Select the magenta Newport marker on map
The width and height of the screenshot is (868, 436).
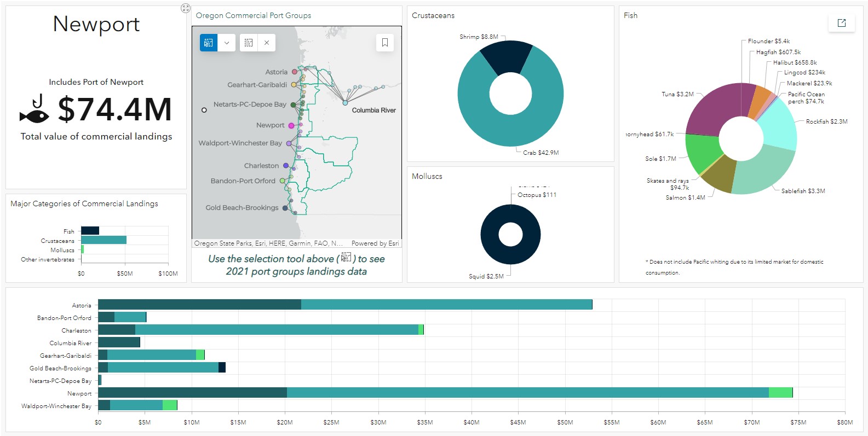pyautogui.click(x=291, y=126)
